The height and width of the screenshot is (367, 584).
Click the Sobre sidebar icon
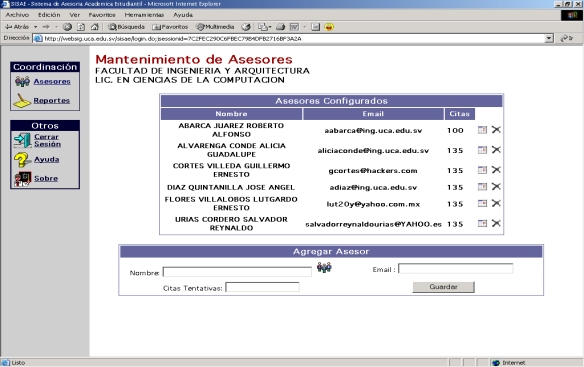click(x=22, y=179)
